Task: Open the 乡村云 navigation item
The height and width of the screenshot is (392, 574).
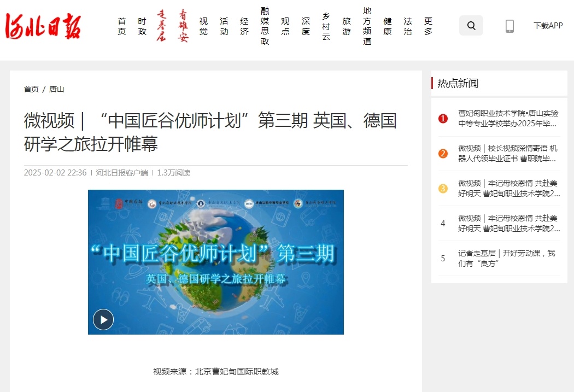Action: pyautogui.click(x=326, y=26)
